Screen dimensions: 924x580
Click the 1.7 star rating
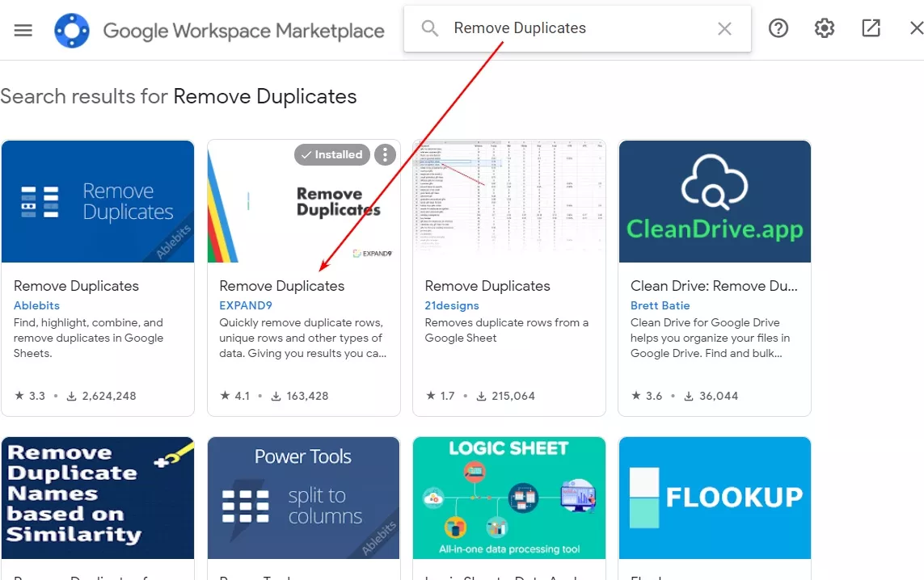[x=441, y=396]
